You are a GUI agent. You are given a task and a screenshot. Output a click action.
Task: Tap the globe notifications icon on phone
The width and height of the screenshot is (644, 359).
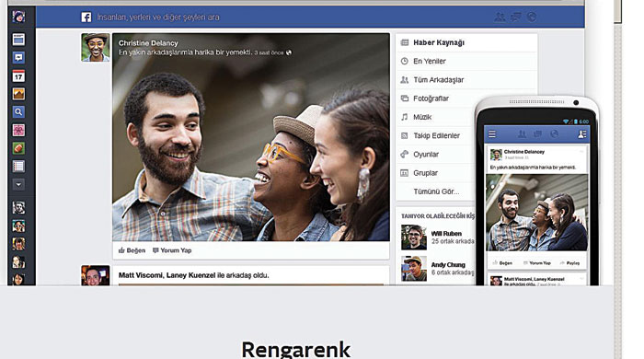coord(554,133)
